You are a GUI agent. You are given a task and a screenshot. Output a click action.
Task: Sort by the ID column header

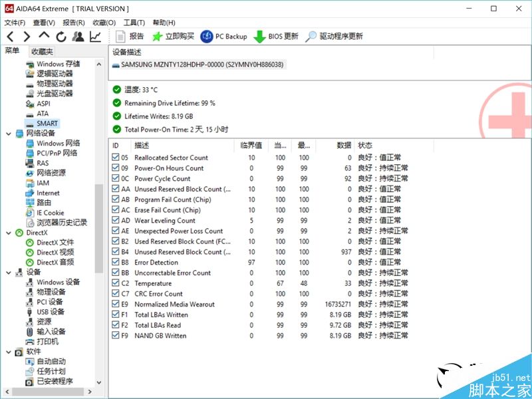(x=120, y=146)
